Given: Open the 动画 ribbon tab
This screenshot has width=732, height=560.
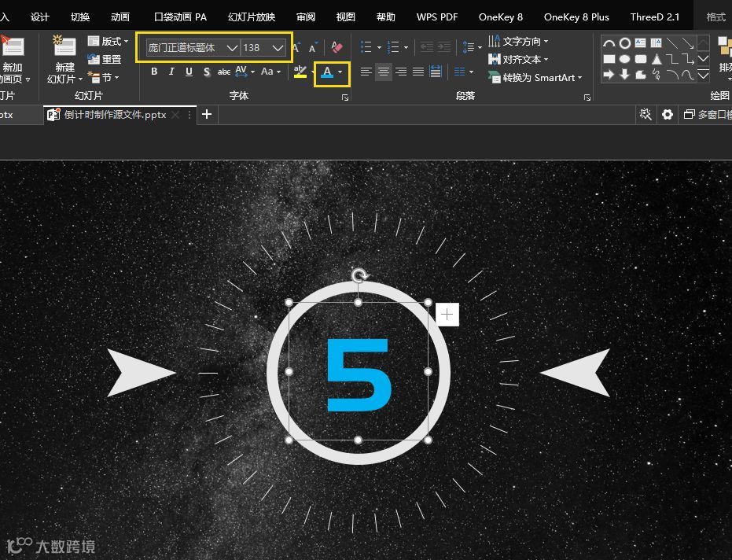Looking at the screenshot, I should pos(120,17).
